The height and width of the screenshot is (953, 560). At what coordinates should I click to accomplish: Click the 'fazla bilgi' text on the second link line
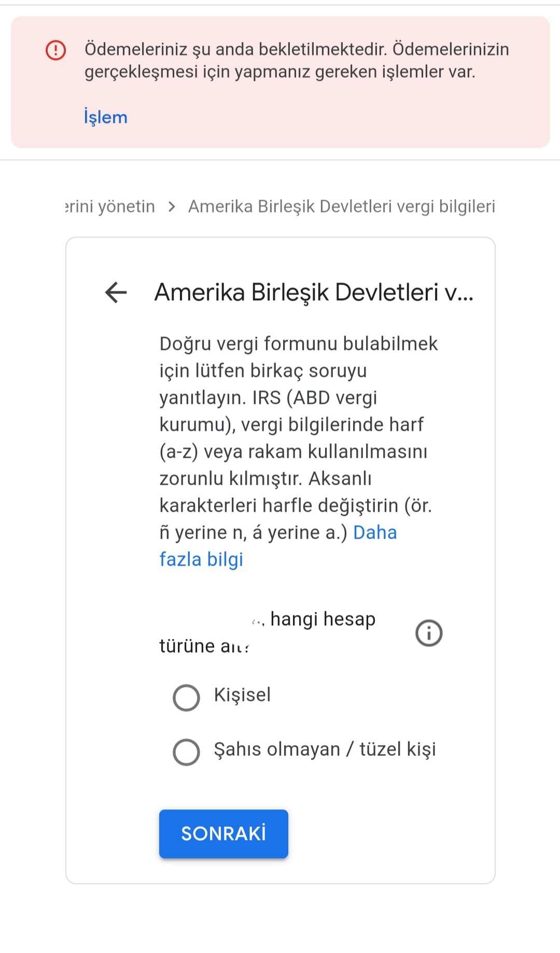[201, 559]
